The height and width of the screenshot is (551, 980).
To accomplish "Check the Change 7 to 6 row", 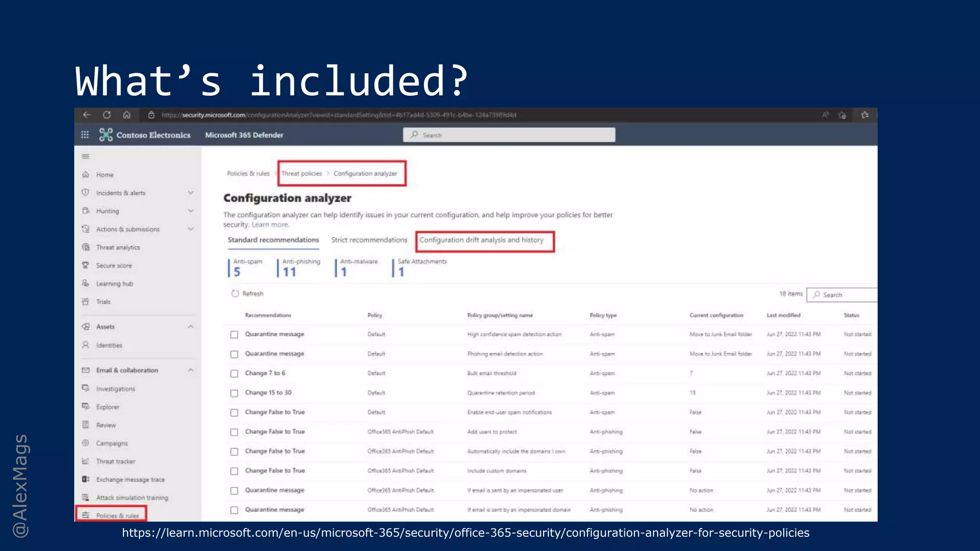I will coord(234,374).
